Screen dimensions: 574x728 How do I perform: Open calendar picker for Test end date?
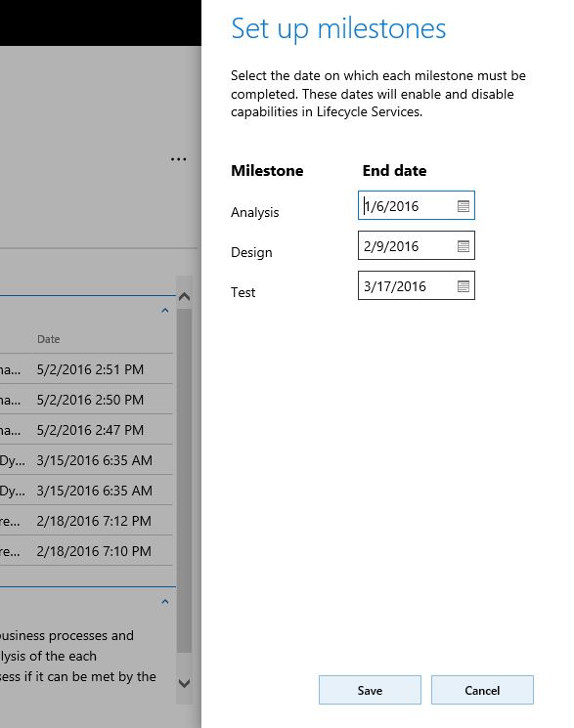tap(463, 286)
